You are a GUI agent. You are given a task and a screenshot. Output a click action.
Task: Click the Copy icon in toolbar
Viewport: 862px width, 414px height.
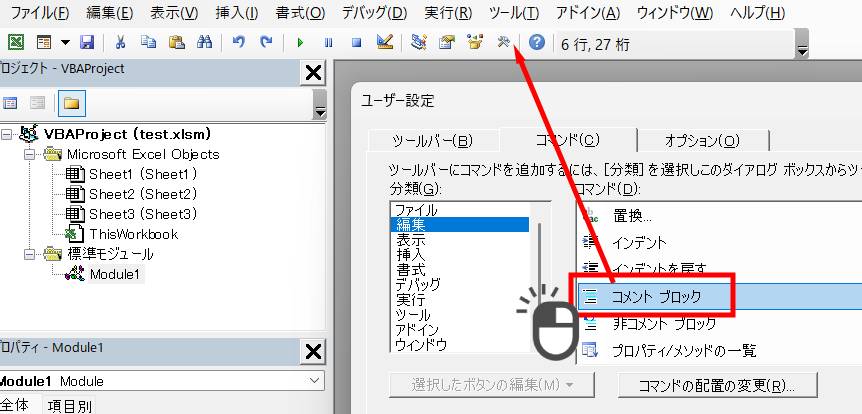pyautogui.click(x=148, y=42)
